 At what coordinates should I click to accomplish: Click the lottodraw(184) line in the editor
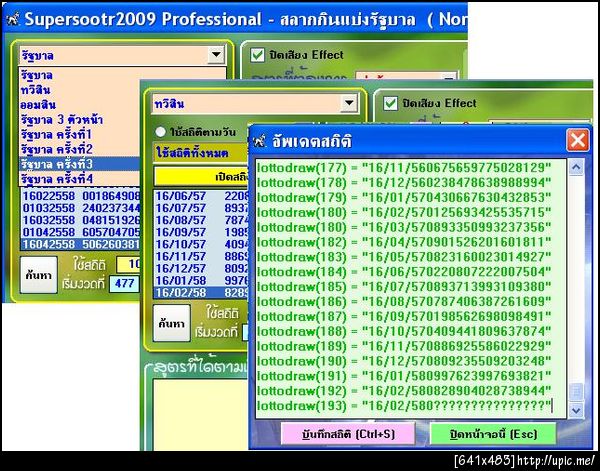[x=404, y=272]
